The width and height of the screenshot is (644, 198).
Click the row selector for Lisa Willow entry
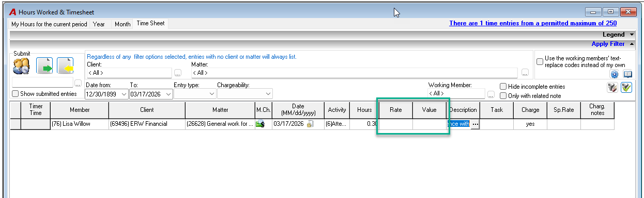16,124
